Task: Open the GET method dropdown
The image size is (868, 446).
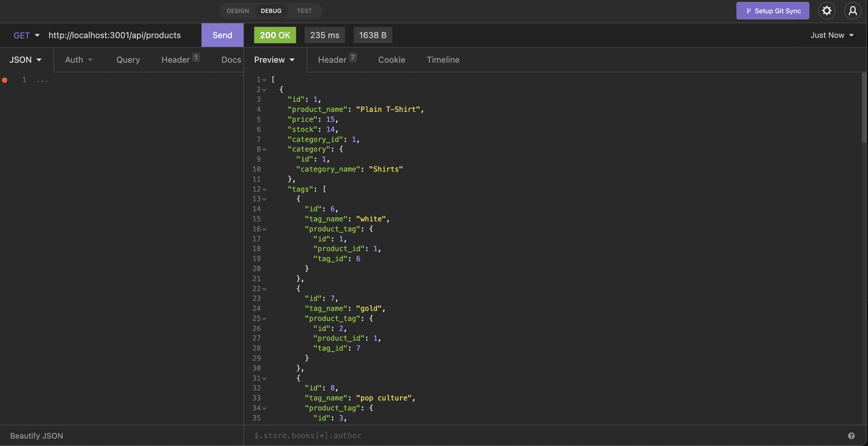Action: (x=26, y=35)
